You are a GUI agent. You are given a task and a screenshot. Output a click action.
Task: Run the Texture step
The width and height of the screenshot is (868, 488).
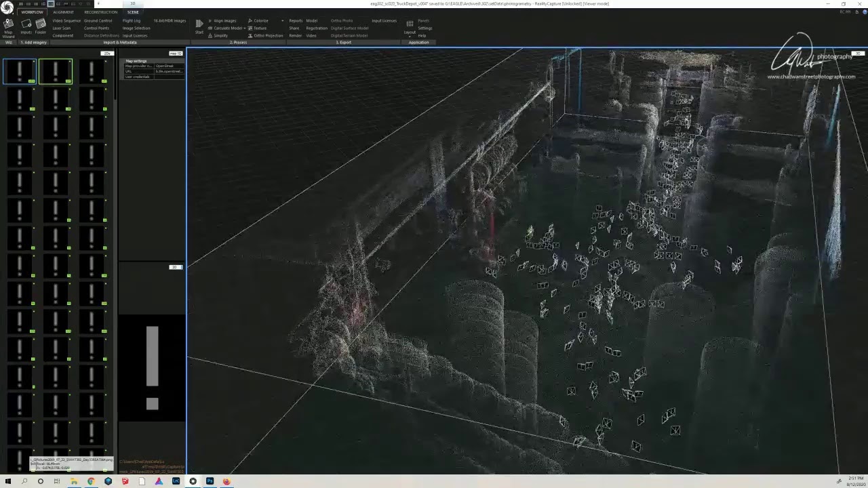[258, 28]
